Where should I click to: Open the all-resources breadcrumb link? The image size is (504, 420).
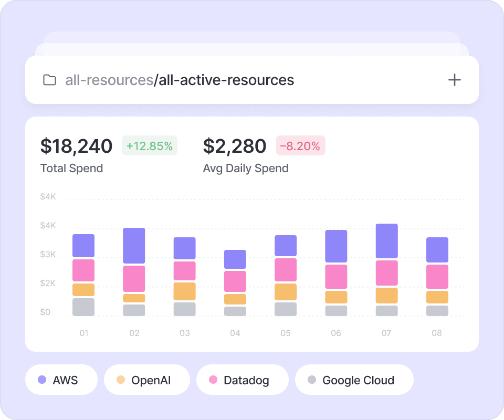(x=109, y=80)
